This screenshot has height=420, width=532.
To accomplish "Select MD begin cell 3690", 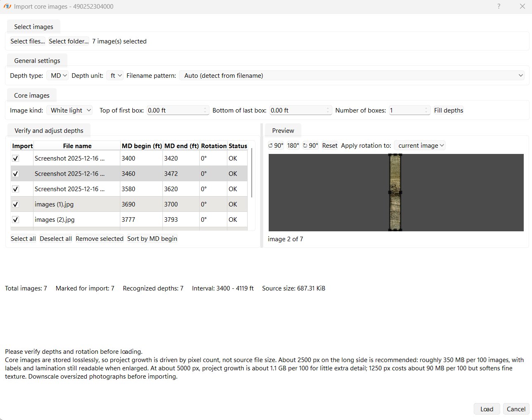I will (142, 204).
